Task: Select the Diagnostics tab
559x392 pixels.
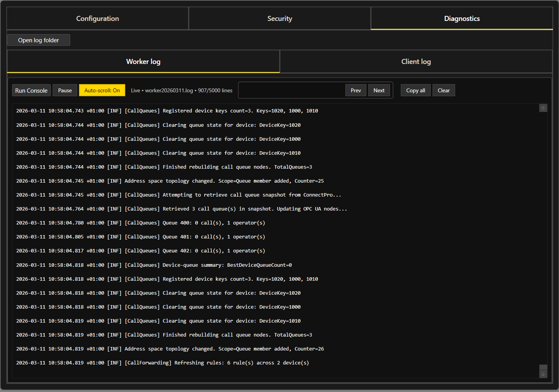Action: 462,19
